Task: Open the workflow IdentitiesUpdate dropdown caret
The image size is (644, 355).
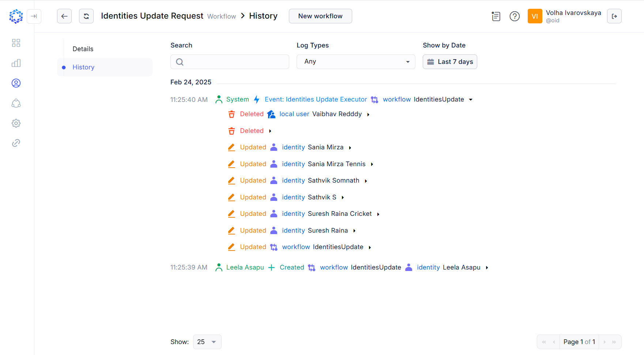Action: click(x=471, y=99)
